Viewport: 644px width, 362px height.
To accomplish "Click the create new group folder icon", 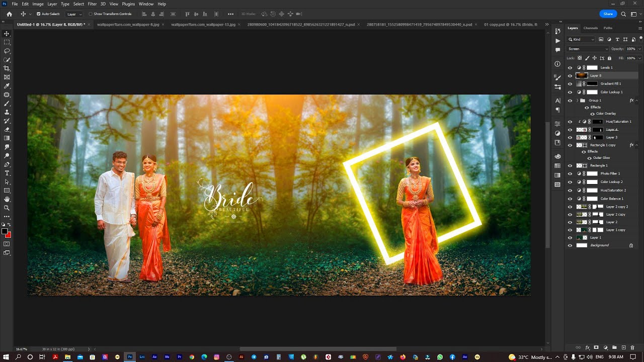I will click(x=614, y=347).
